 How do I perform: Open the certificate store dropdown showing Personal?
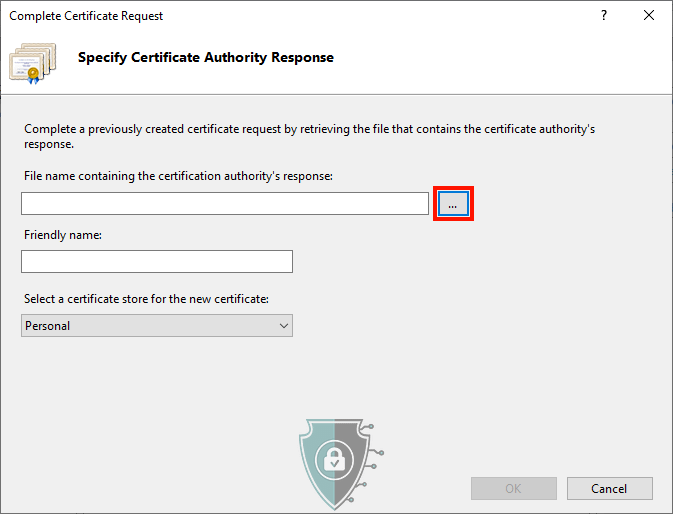pyautogui.click(x=156, y=326)
